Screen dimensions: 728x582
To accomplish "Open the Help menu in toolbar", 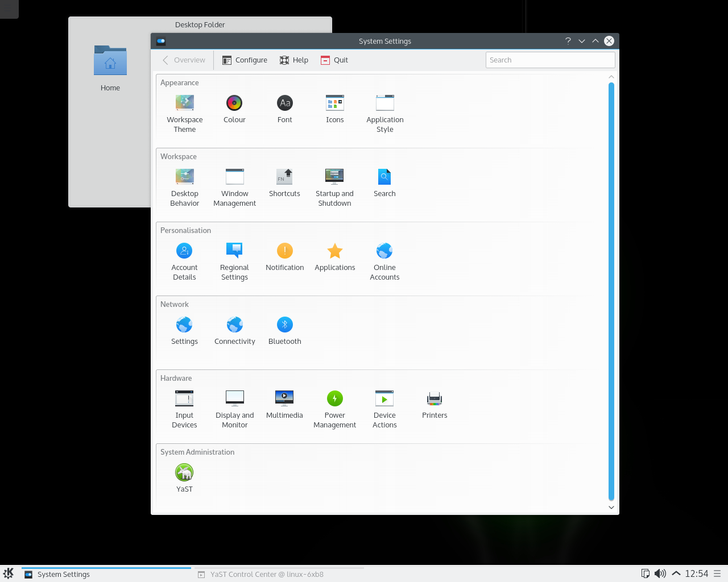I will coord(294,60).
